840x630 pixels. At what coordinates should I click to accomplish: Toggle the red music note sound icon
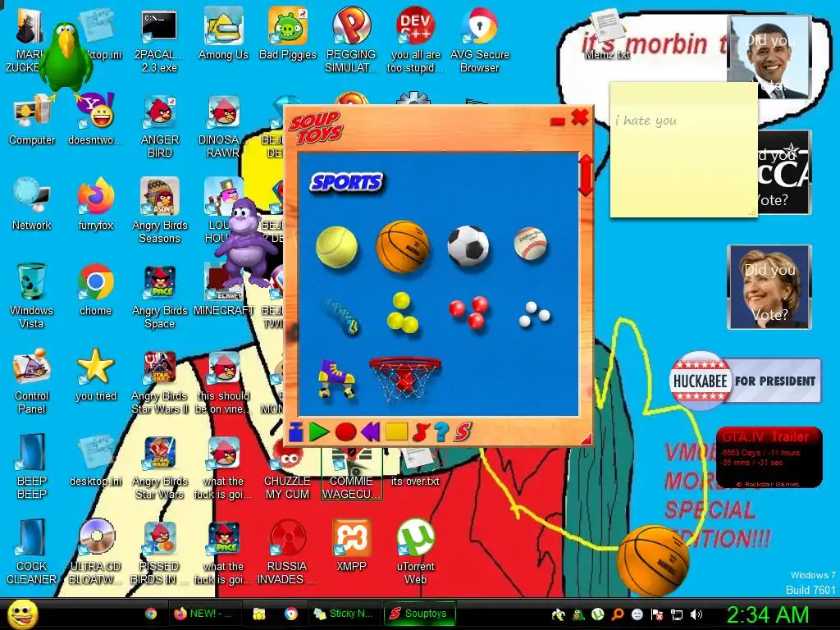click(422, 431)
